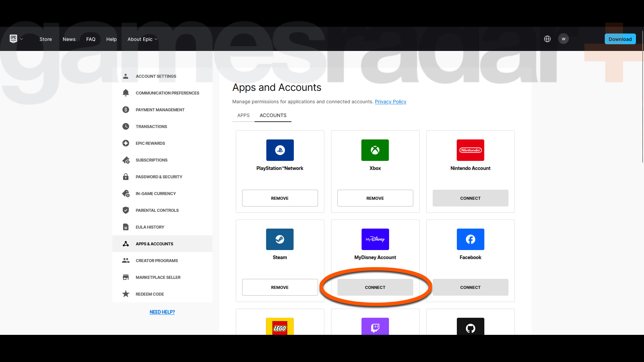Connect the Nintendo Account
The height and width of the screenshot is (362, 644).
click(x=470, y=198)
